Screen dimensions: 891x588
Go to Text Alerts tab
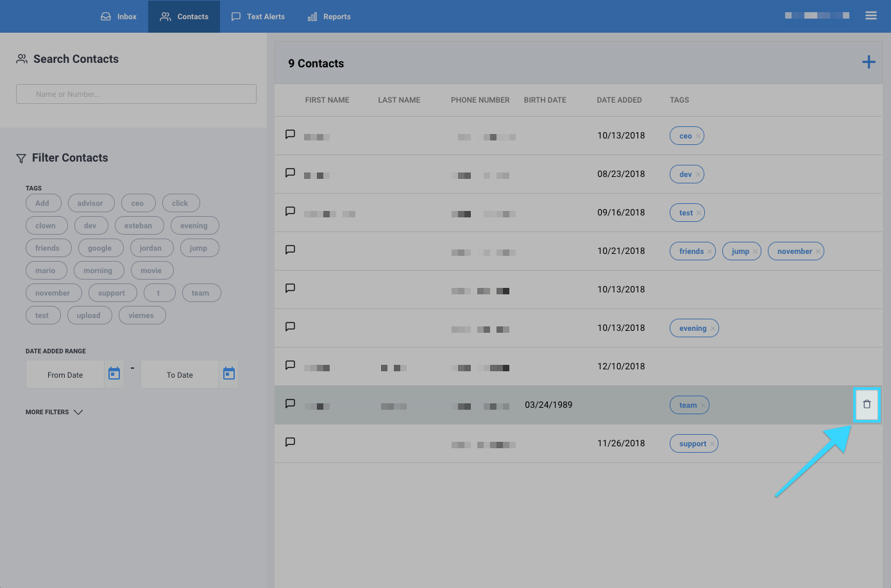(258, 17)
